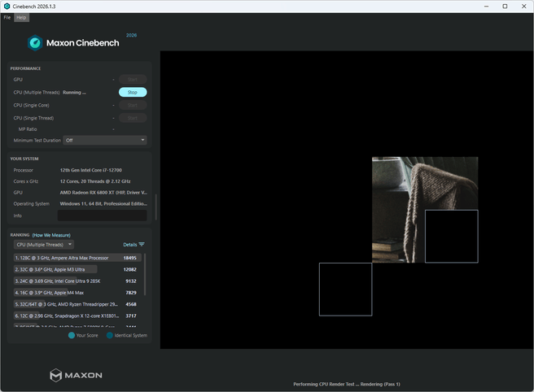534x392 pixels.
Task: Click the GPU Start button
Action: point(133,79)
